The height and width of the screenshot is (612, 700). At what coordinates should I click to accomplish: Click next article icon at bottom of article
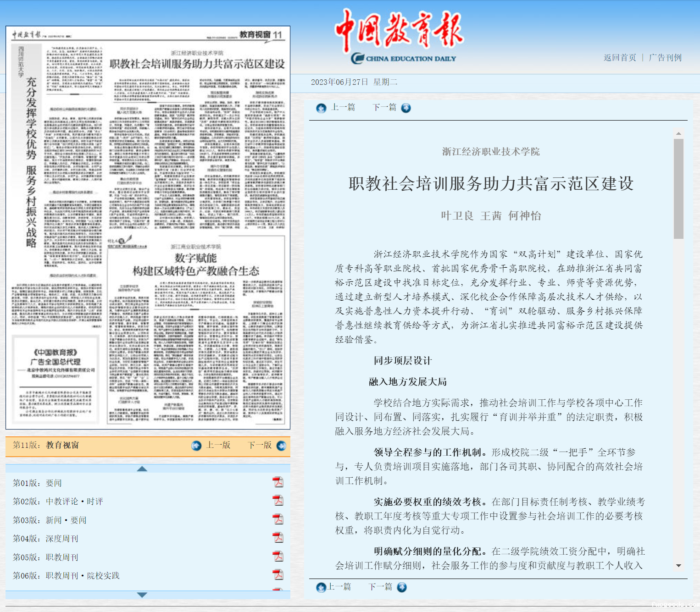pos(402,587)
